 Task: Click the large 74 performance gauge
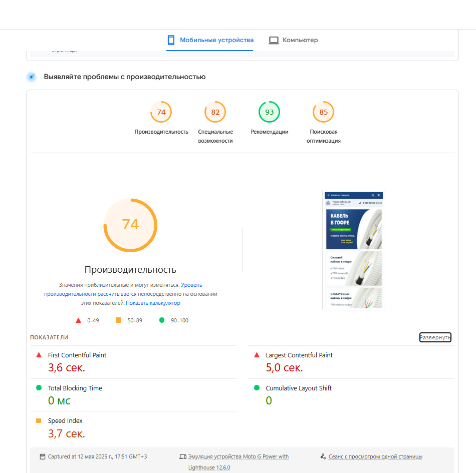click(130, 225)
